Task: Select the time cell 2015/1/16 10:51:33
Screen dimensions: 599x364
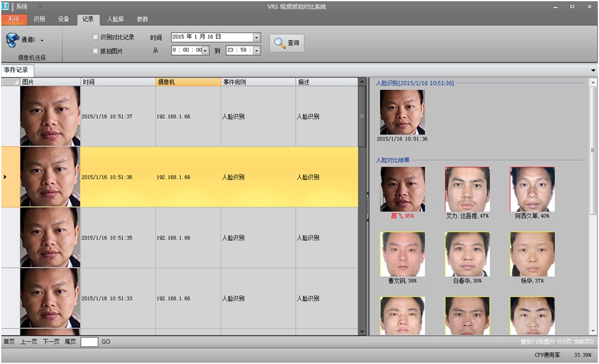Action: [118, 299]
